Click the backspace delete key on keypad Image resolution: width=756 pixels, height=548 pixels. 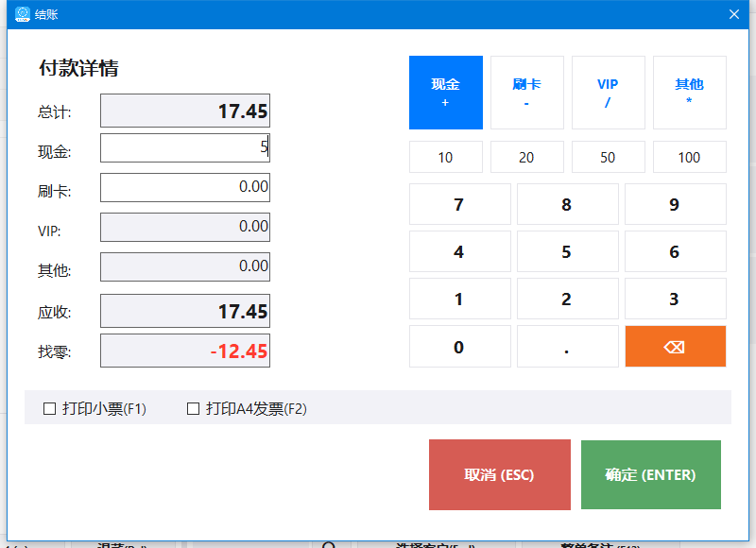[675, 346]
